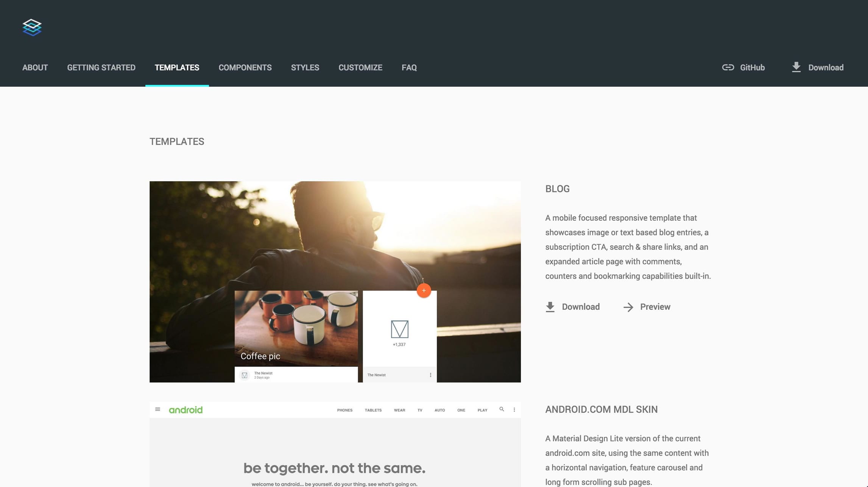Click the Blog template Download icon
The width and height of the screenshot is (868, 487).
[x=550, y=306]
